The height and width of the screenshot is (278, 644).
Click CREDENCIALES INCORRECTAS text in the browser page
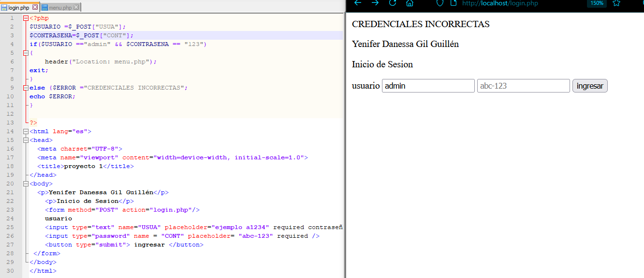tap(421, 24)
